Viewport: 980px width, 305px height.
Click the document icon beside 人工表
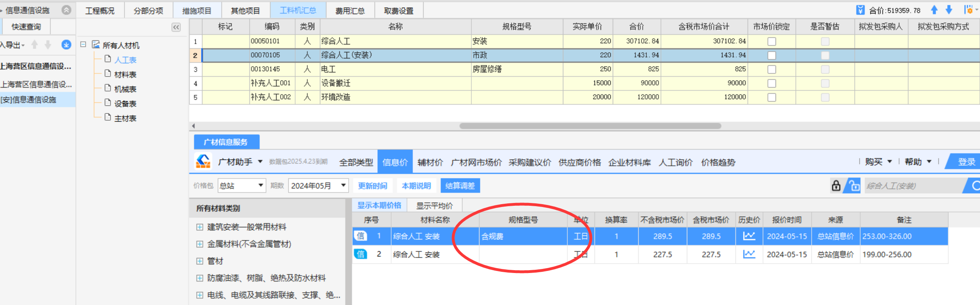108,59
